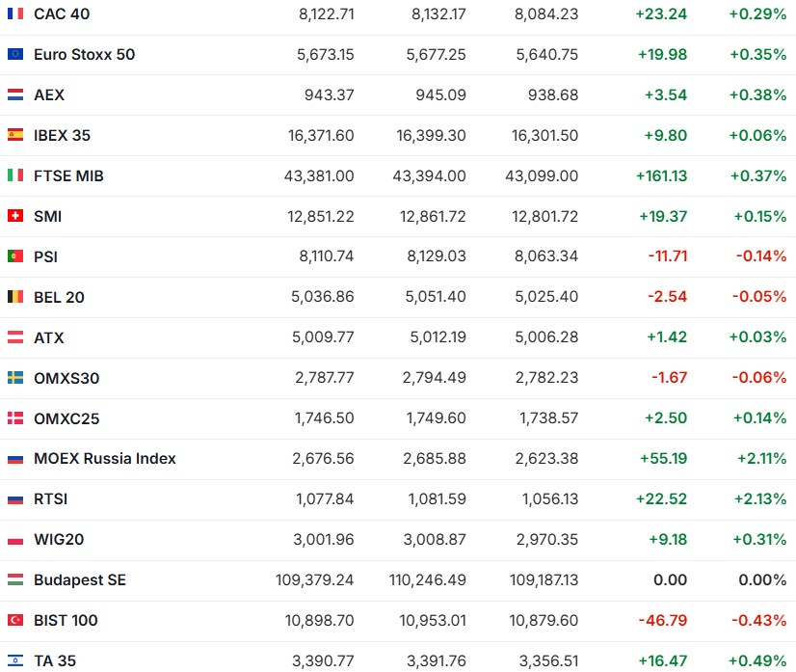Click the EU flag icon beside Euro Stoxx 50
The height and width of the screenshot is (672, 796).
[14, 54]
